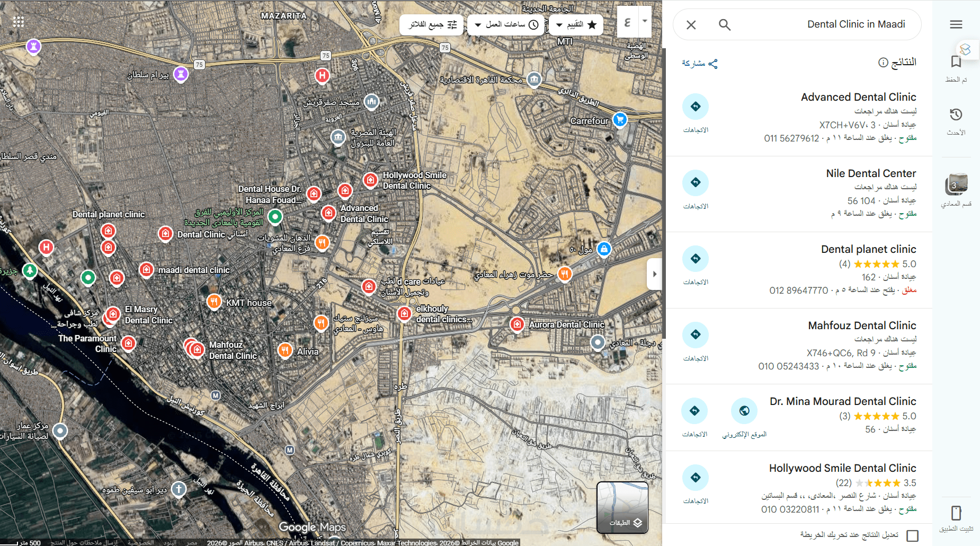Clear the search with the X icon
The image size is (980, 546).
(691, 25)
